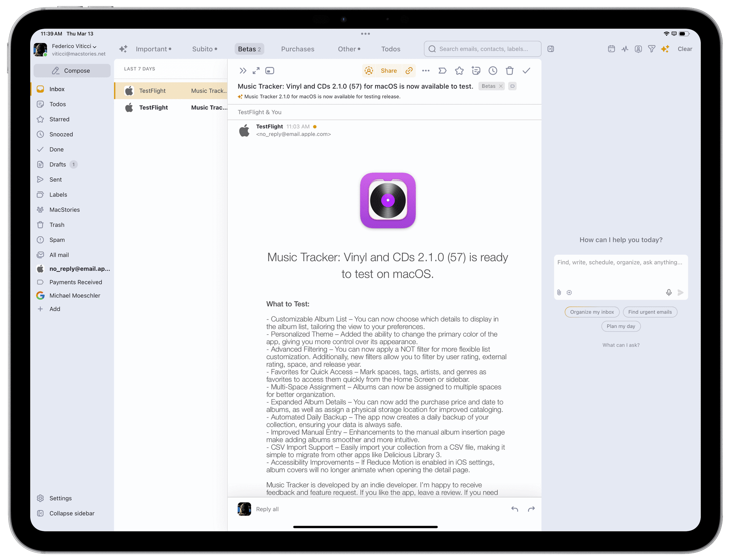Delete the email with the trash icon

[x=510, y=71]
